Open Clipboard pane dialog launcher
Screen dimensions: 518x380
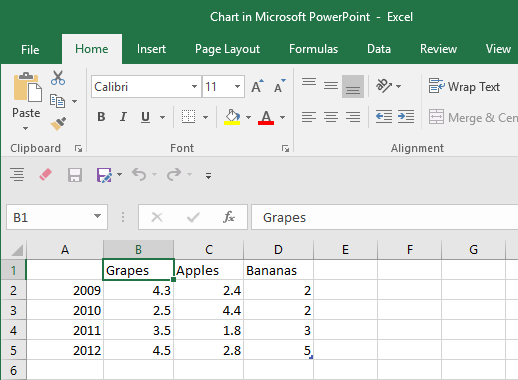(78, 149)
